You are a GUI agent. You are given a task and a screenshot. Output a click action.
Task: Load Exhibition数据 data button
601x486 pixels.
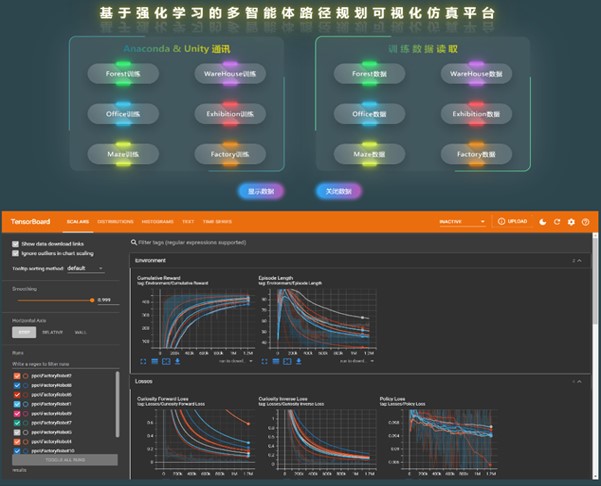pyautogui.click(x=476, y=114)
